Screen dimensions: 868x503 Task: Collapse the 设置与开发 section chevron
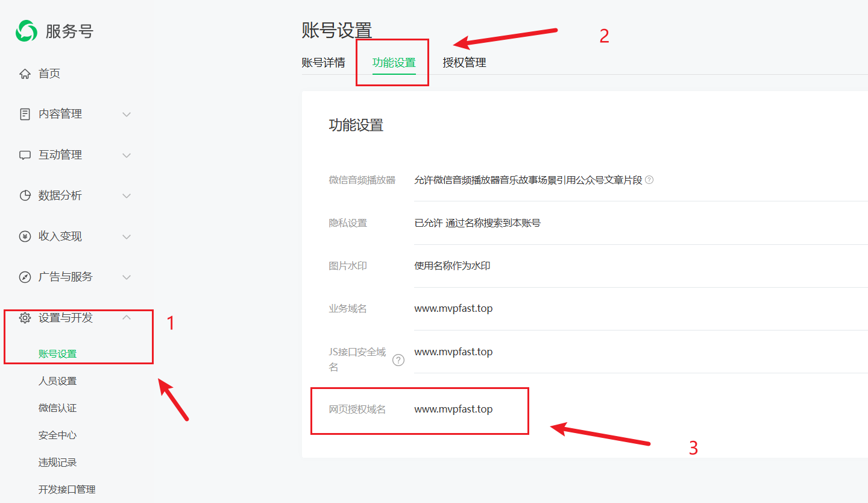(x=127, y=317)
